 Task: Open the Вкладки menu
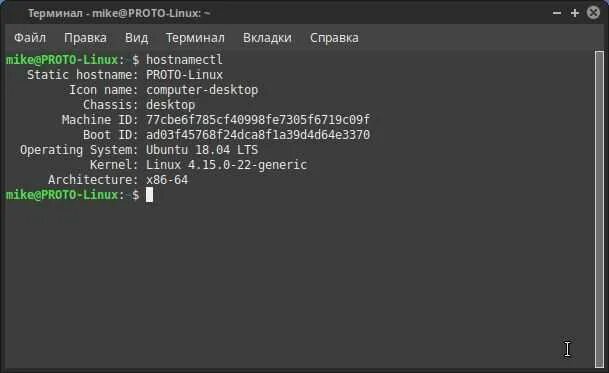point(267,38)
